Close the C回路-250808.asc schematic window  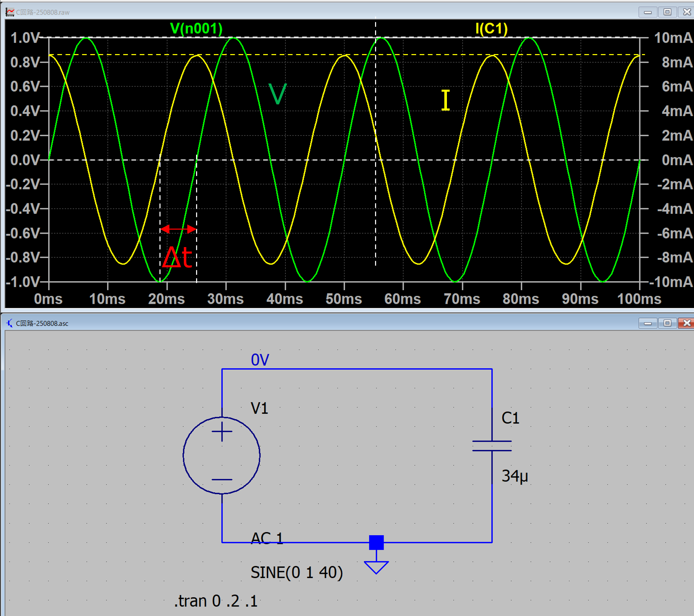tap(686, 323)
